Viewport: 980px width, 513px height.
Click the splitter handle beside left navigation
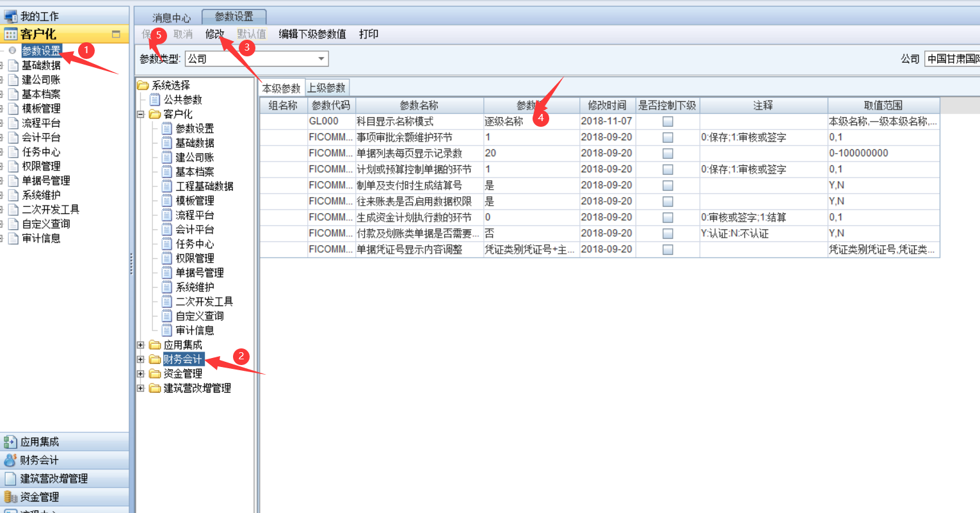coord(131,263)
